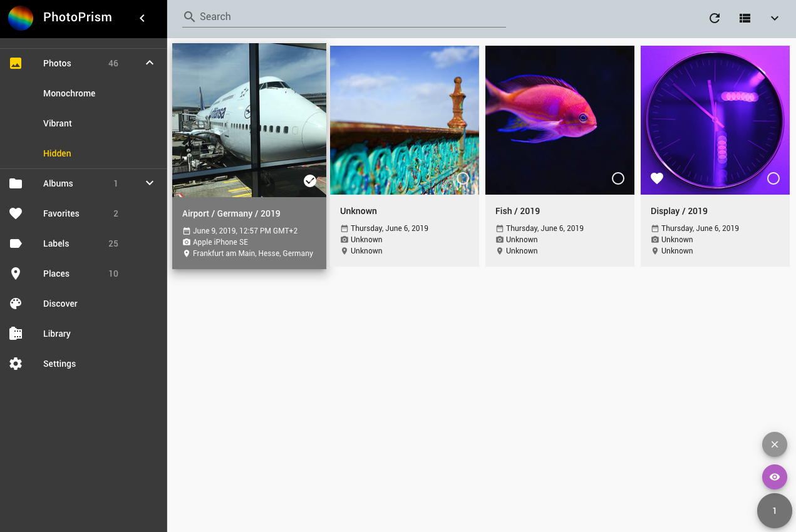Click the Labels tag icon
The width and height of the screenshot is (796, 532).
(x=15, y=243)
